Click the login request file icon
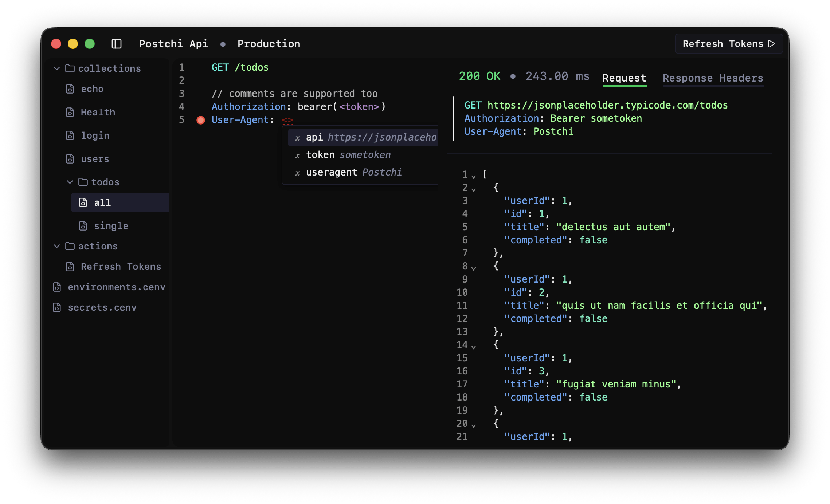830x504 pixels. click(x=70, y=135)
